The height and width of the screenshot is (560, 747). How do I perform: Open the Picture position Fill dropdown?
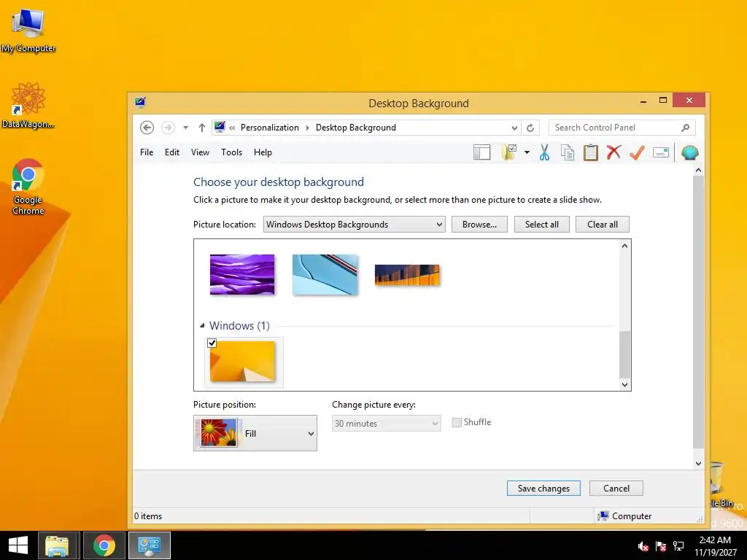point(255,433)
